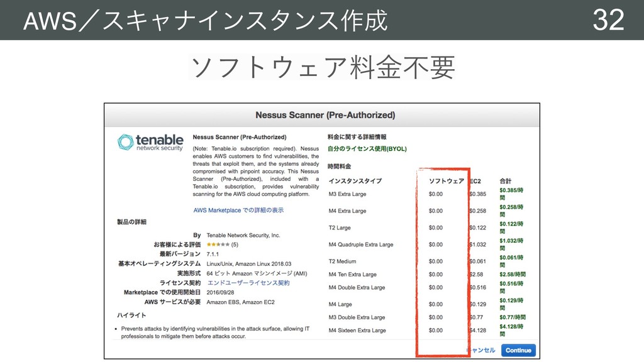The height and width of the screenshot is (362, 644).
Task: Select the M4 Sixteen Extra Large label
Action: click(357, 331)
